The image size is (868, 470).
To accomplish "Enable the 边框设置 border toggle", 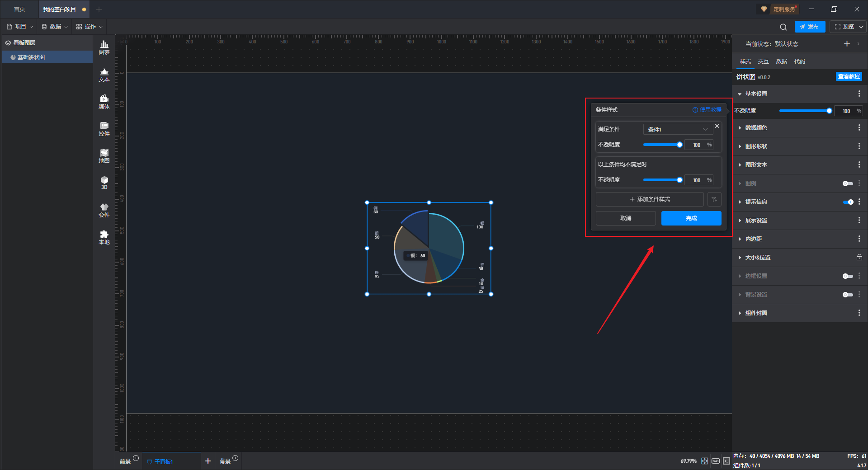I will 847,276.
